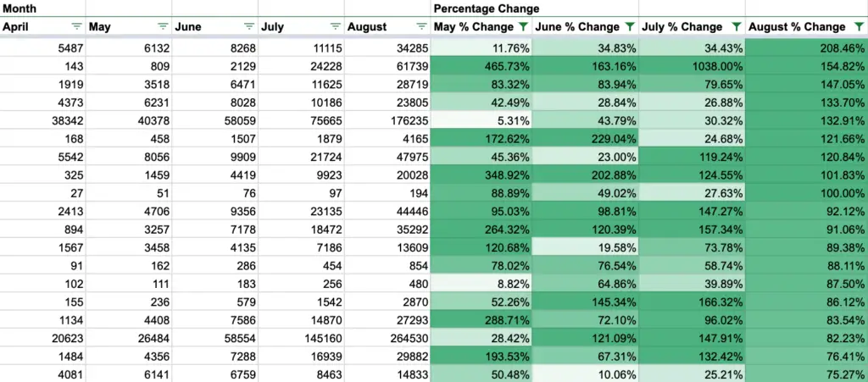Select the 208.46% August change cell
Viewport: 868px width, 382px height.
tap(807, 48)
